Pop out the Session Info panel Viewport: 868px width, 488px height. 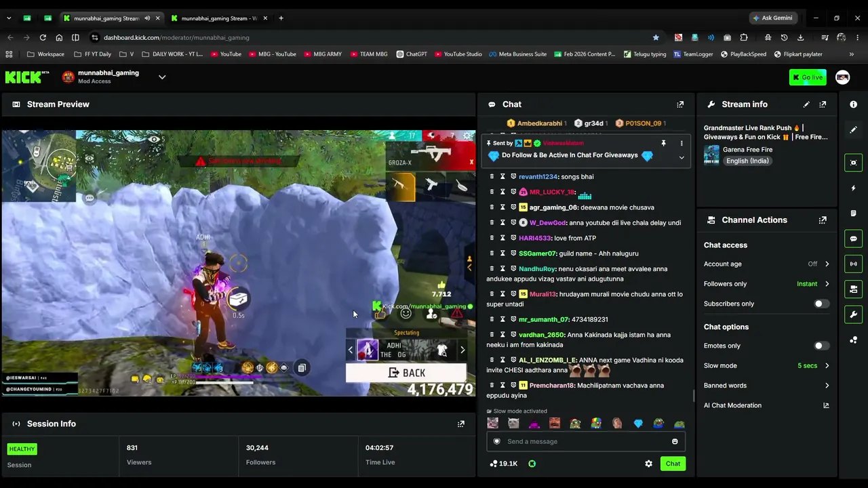pyautogui.click(x=461, y=424)
